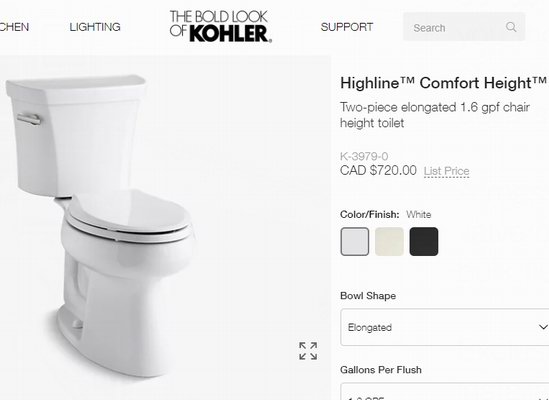Click the search magnifier icon
Image resolution: width=549 pixels, height=400 pixels.
click(x=511, y=27)
